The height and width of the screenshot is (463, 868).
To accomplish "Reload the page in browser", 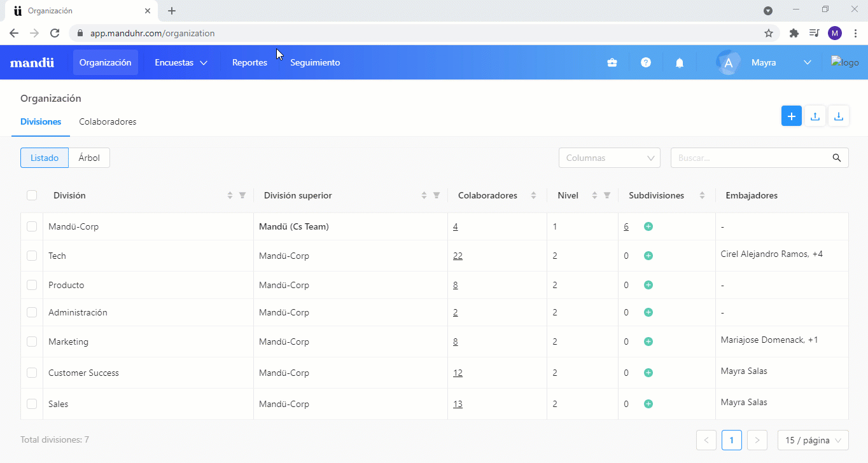I will (55, 33).
